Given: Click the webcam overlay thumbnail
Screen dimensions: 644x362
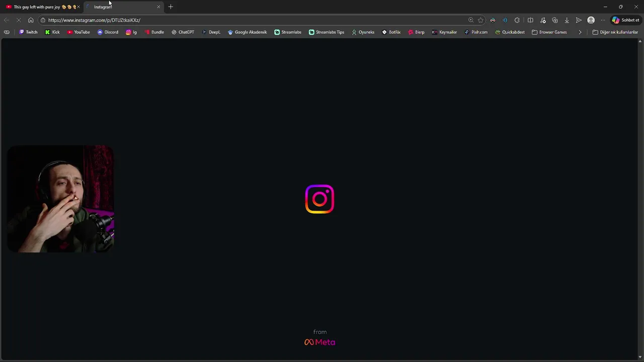Looking at the screenshot, I should click(60, 199).
